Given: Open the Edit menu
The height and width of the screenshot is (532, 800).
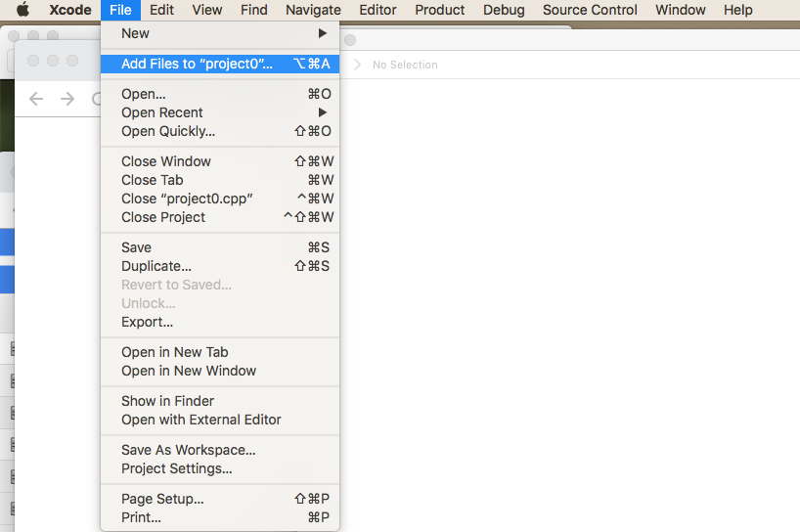Looking at the screenshot, I should click(161, 10).
